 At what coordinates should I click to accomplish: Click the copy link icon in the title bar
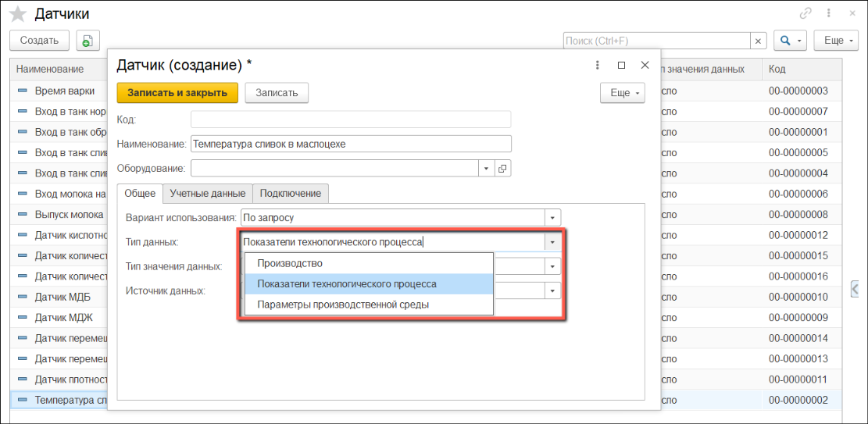pyautogui.click(x=805, y=13)
